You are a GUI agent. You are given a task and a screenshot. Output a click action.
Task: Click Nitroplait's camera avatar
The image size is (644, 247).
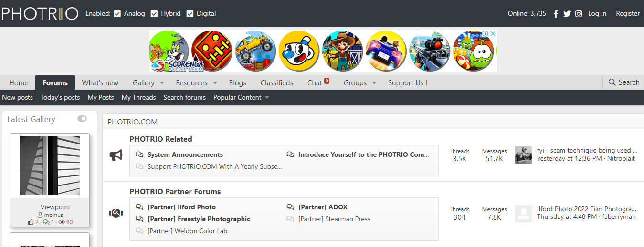pyautogui.click(x=524, y=155)
